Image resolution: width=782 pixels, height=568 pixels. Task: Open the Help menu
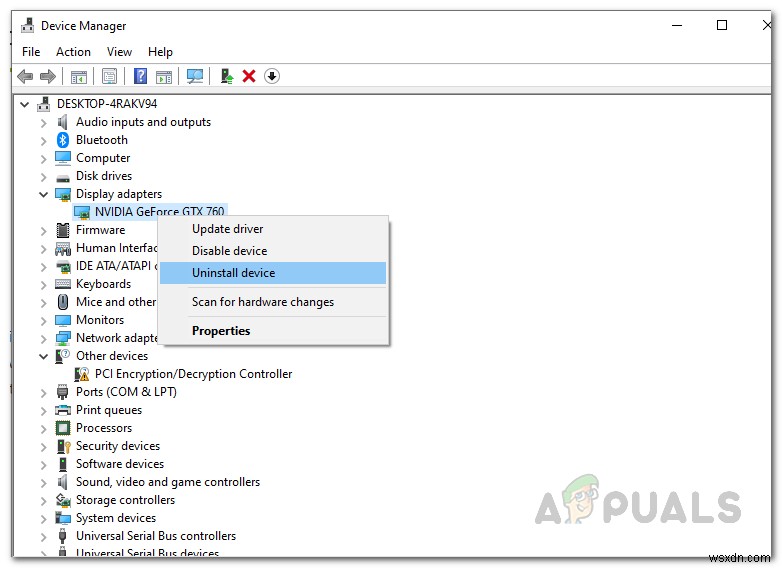[160, 52]
